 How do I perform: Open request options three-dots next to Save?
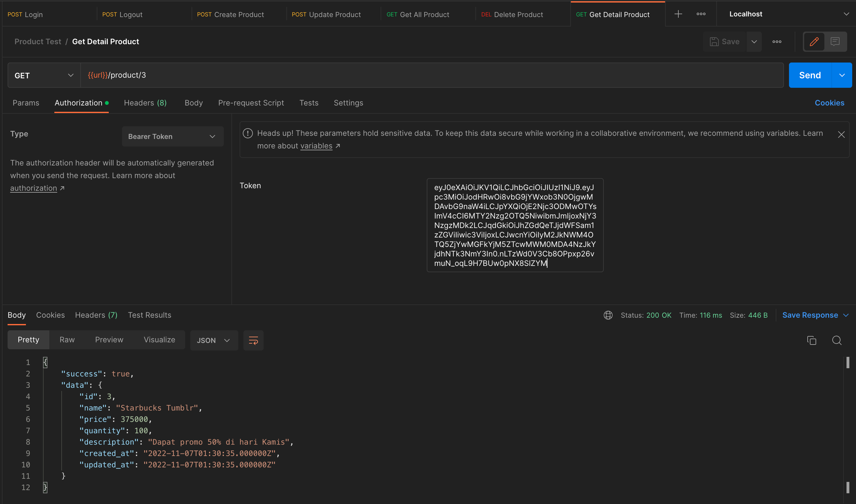776,42
